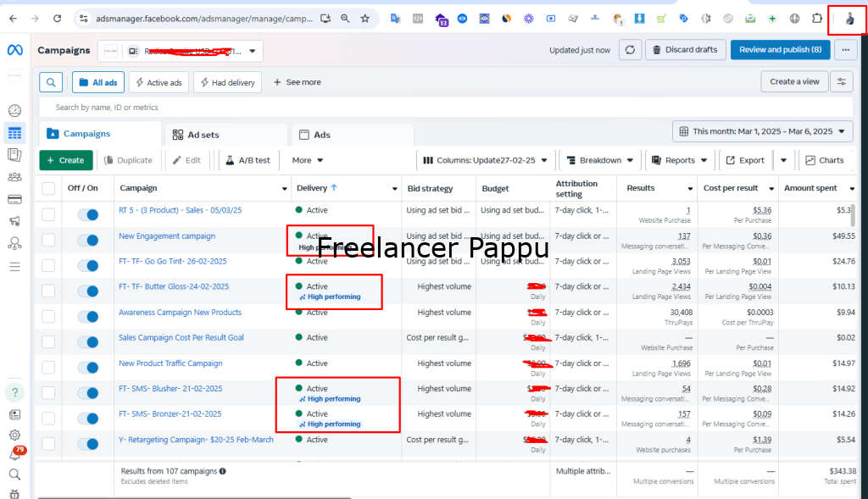Select the All ads filter

pos(98,82)
